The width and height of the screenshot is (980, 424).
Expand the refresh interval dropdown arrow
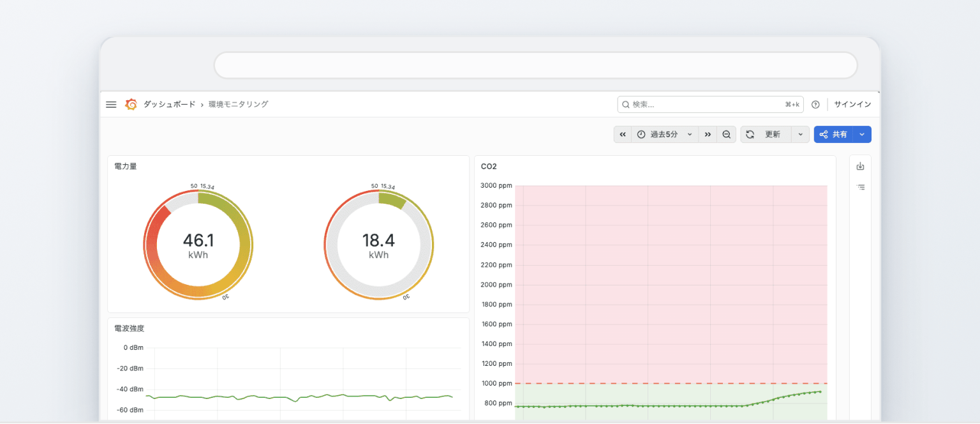801,135
